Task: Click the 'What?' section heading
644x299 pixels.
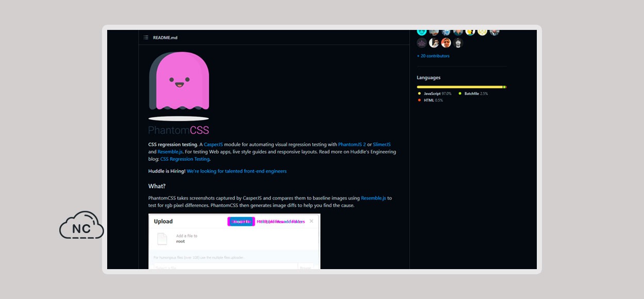Action: click(x=157, y=186)
